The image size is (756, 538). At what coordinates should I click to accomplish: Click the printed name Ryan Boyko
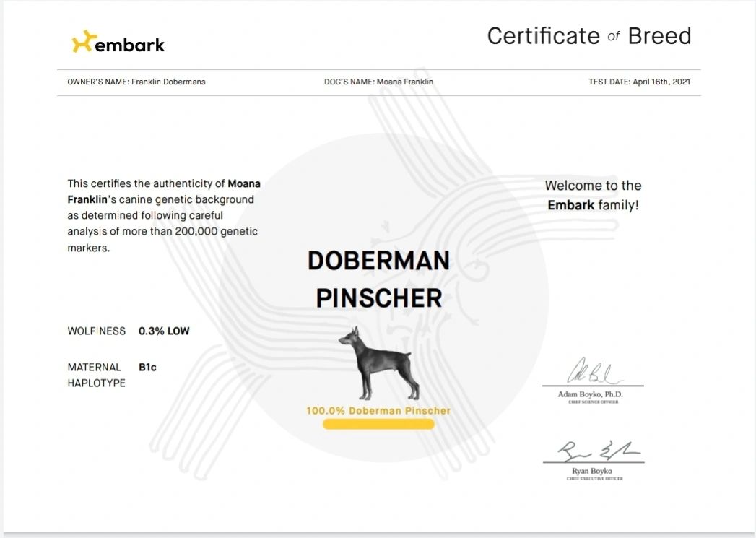click(592, 471)
